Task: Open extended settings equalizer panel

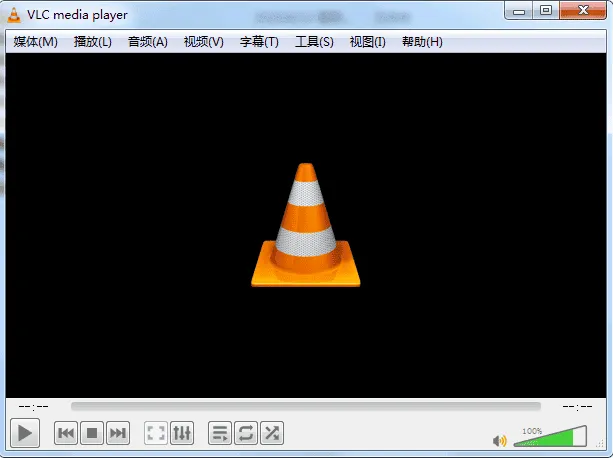Action: [182, 433]
